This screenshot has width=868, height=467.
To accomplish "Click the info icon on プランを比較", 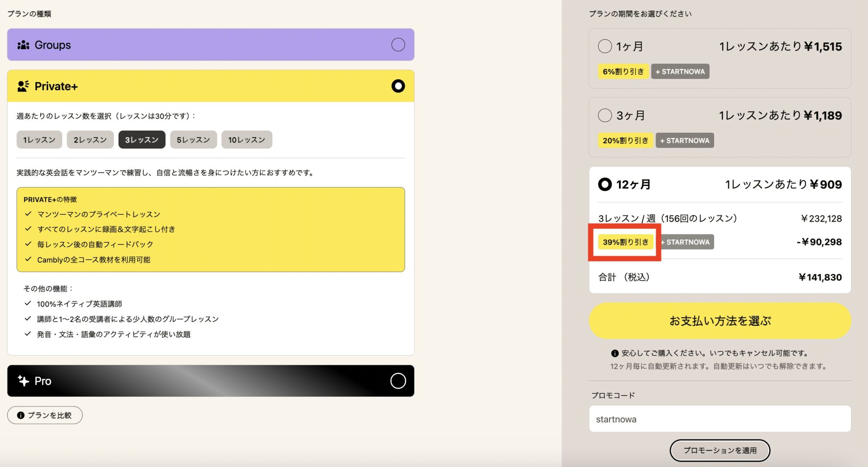I will pyautogui.click(x=21, y=415).
